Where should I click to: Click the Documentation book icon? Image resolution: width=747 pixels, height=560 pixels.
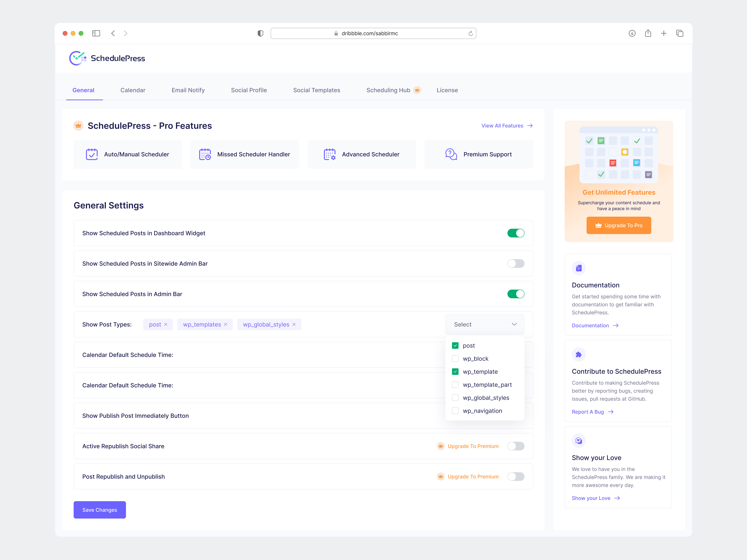[579, 268]
